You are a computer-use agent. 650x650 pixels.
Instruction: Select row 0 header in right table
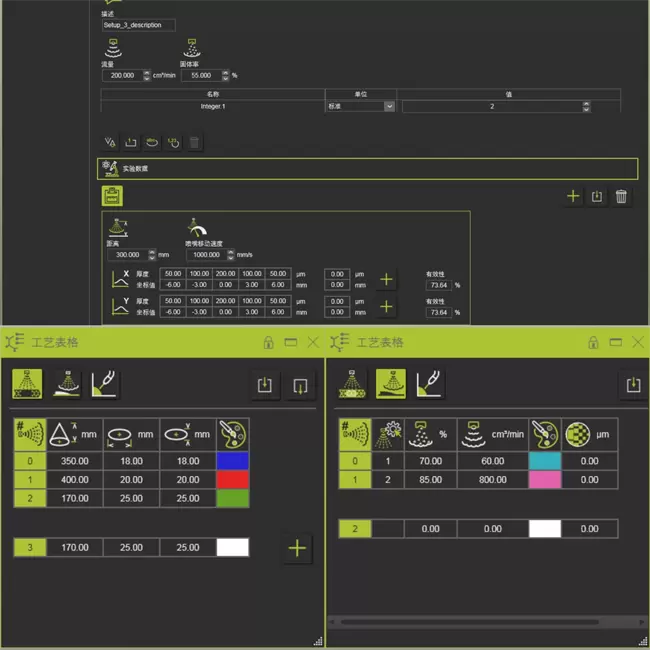click(353, 461)
